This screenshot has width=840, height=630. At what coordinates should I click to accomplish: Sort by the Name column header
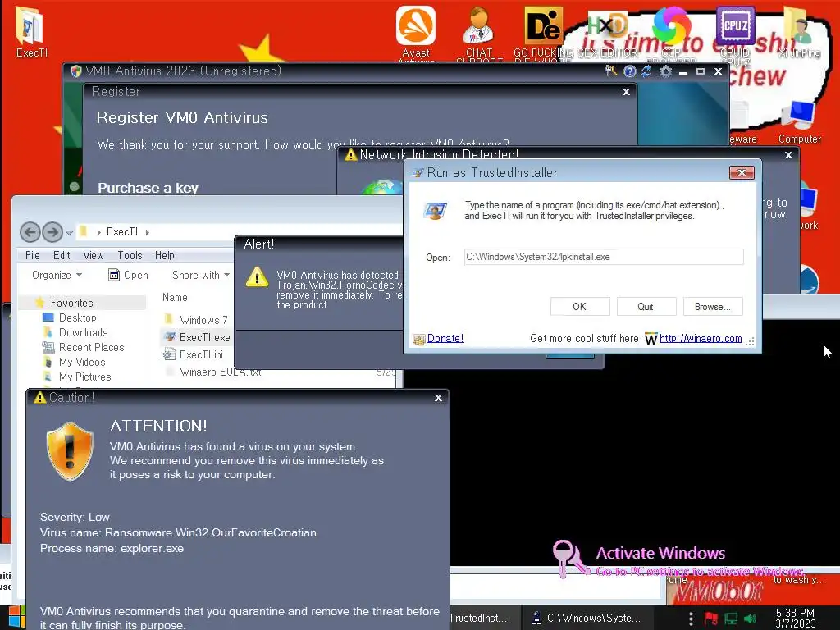tap(175, 297)
